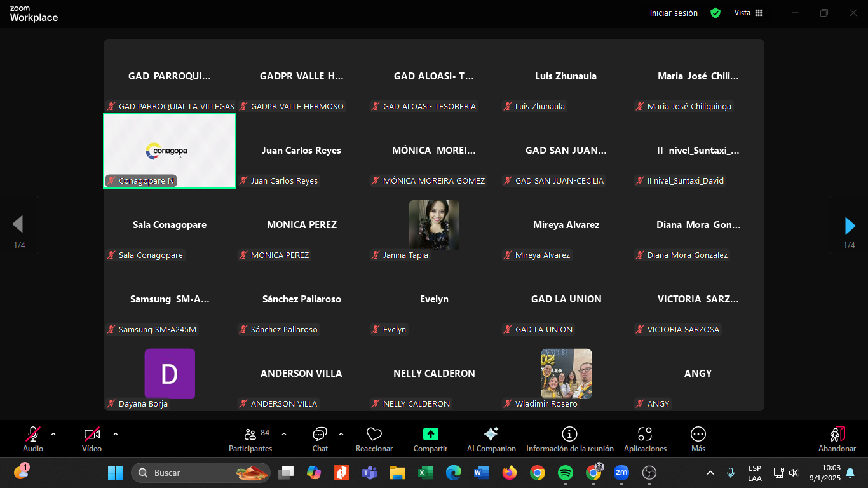Expand the audio options arrow
The height and width of the screenshot is (488, 868).
(53, 434)
